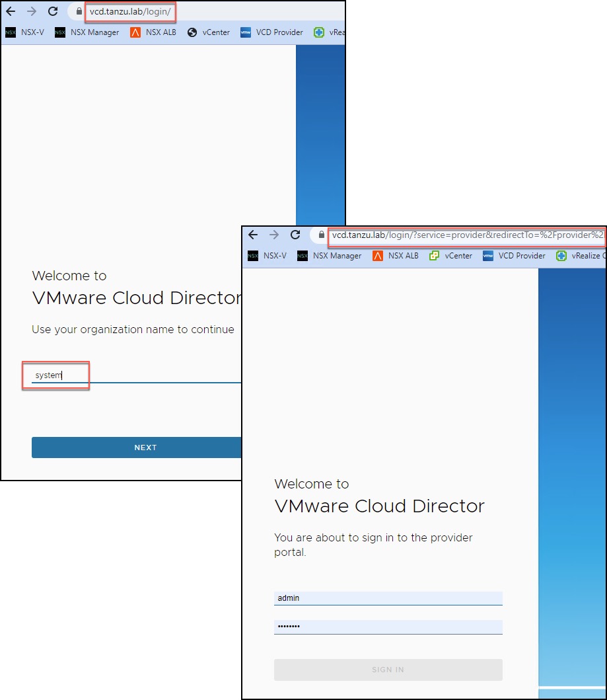Click 'VMware Cloud Director' heading in the right window
Screen dimensions: 607x700
[x=380, y=506]
